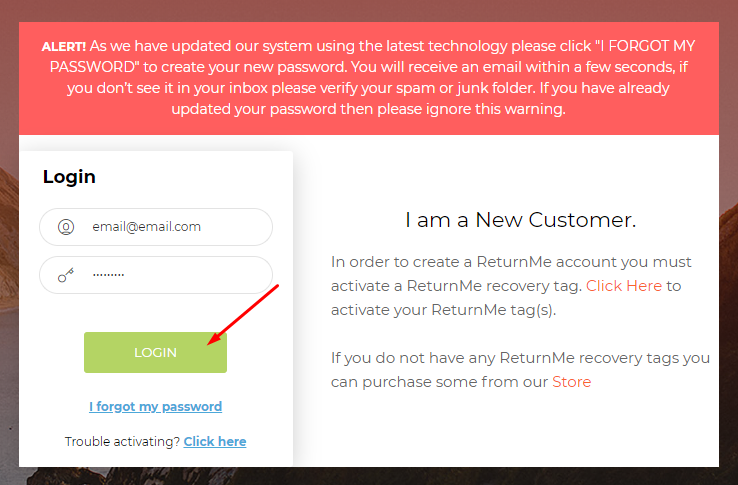Visit the Store link
Screen dimensions: 738x485
click(571, 382)
